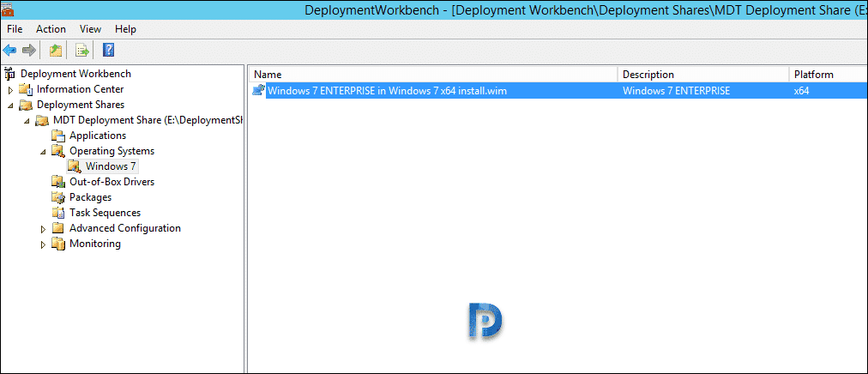
Task: Open the Action menu
Action: (51, 29)
